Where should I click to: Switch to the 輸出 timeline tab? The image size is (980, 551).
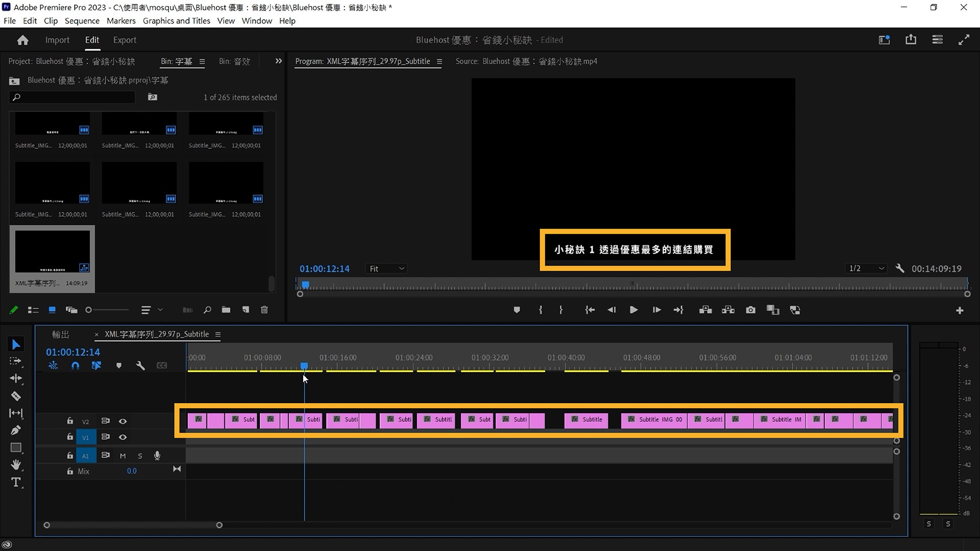(x=61, y=335)
